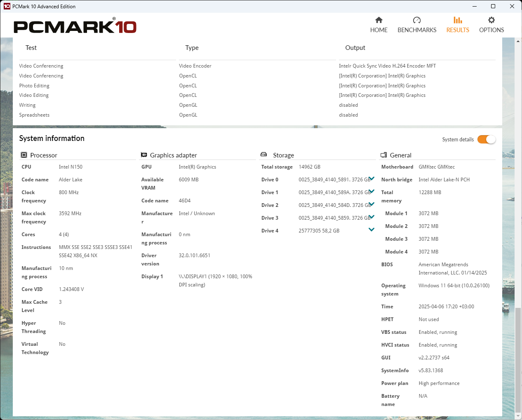Image resolution: width=522 pixels, height=420 pixels.
Task: Click the Home house icon
Action: coord(379,20)
